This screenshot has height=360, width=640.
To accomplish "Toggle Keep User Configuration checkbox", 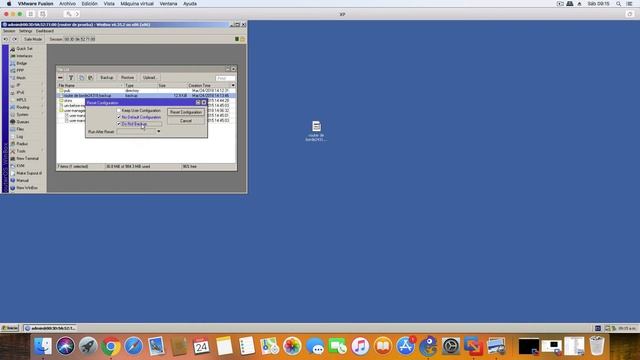I will click(x=119, y=111).
